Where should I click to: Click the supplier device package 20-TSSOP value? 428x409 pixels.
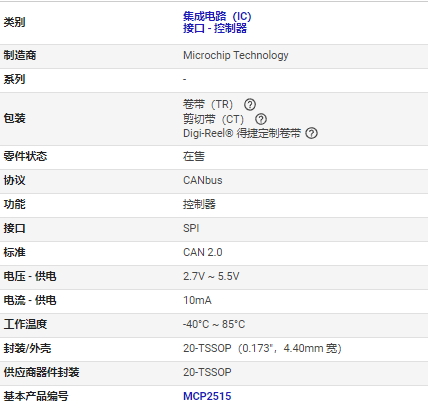coord(207,372)
